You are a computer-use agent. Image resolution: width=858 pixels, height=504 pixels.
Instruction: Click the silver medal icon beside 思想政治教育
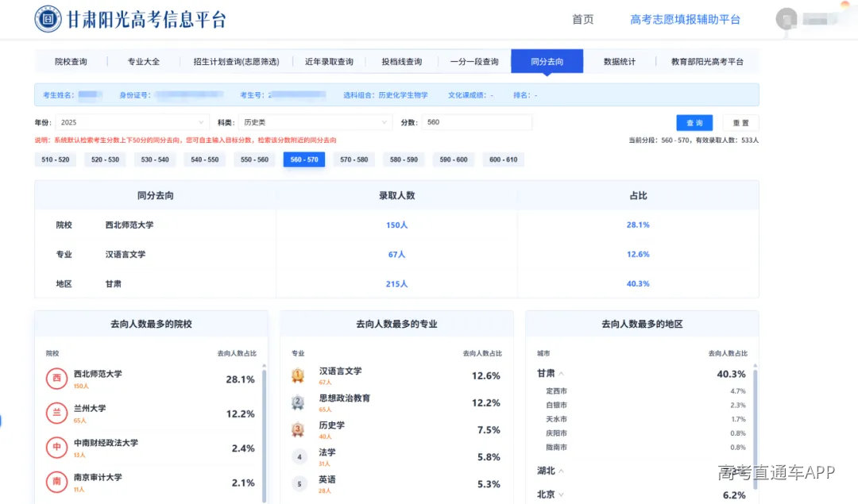click(298, 403)
